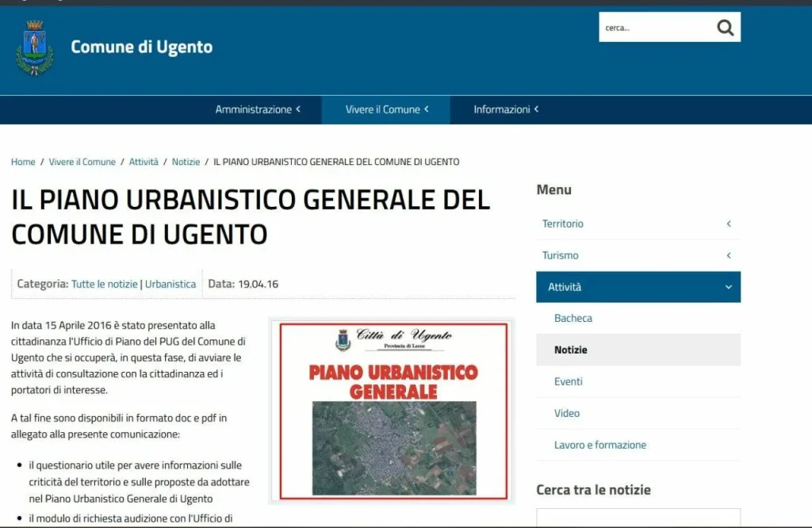Open the Urbanistica category link
Image resolution: width=812 pixels, height=528 pixels.
tap(170, 284)
